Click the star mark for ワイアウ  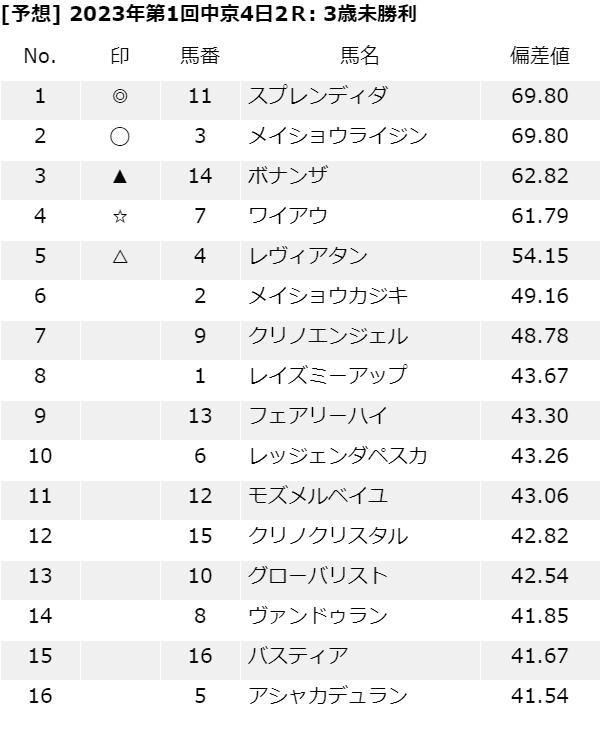[x=120, y=217]
